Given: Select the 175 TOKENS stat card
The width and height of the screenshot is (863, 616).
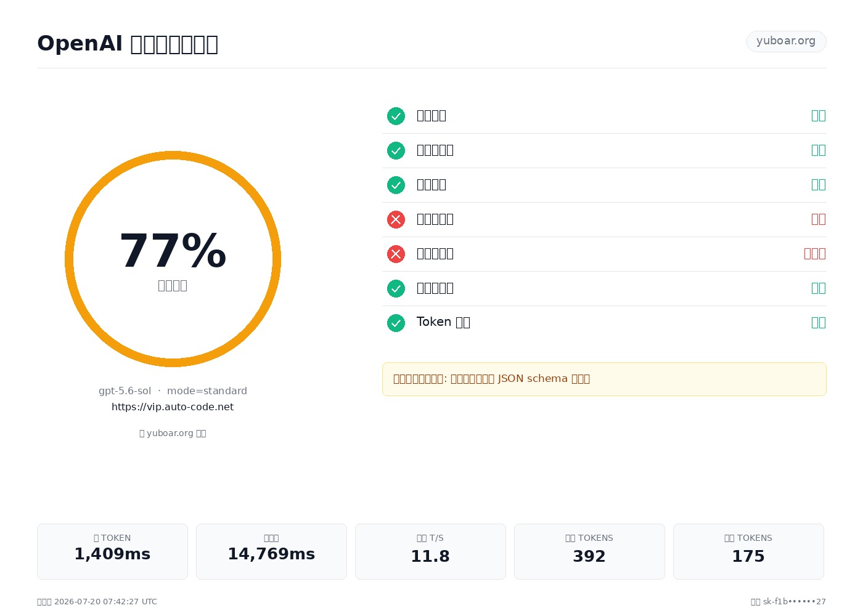Looking at the screenshot, I should tap(748, 551).
